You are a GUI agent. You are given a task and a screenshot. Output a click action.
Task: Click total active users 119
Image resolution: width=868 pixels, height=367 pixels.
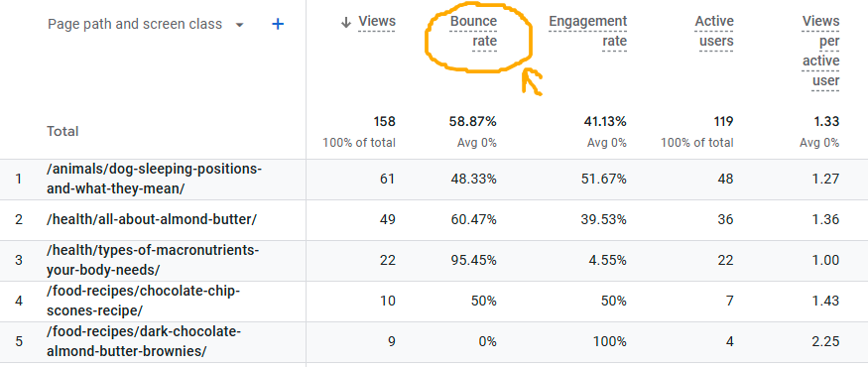tap(722, 122)
